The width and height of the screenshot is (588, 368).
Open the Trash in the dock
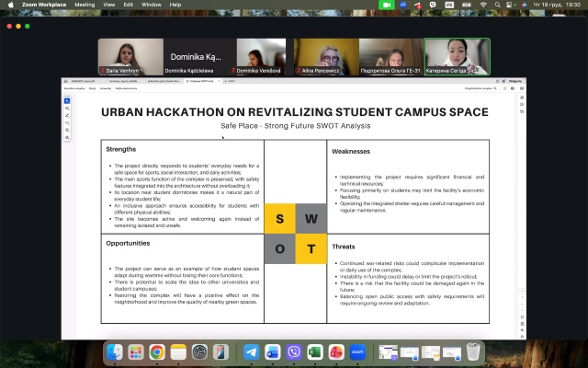tap(472, 352)
